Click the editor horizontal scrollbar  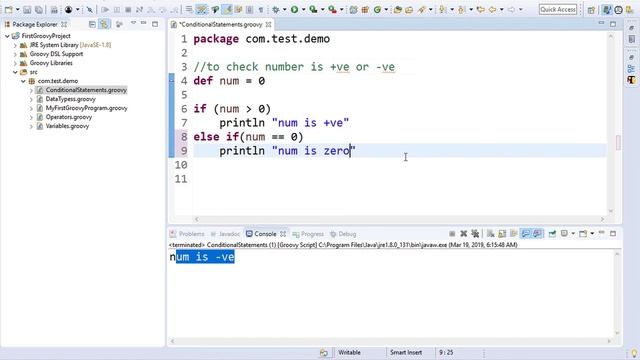(x=400, y=219)
